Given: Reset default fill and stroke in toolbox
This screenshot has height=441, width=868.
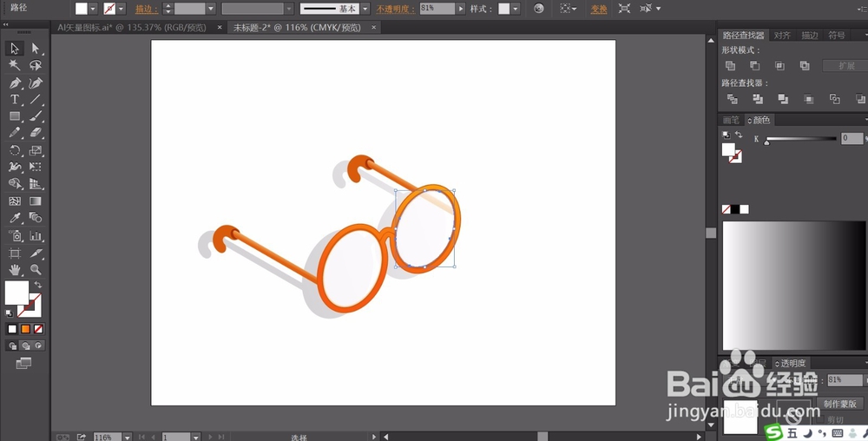Looking at the screenshot, I should coord(10,313).
